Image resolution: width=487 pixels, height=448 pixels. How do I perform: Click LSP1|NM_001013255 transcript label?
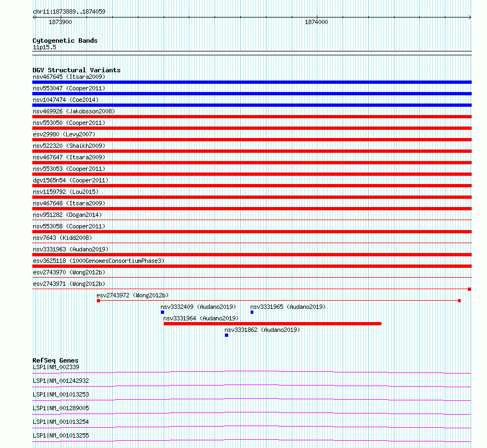(x=61, y=435)
